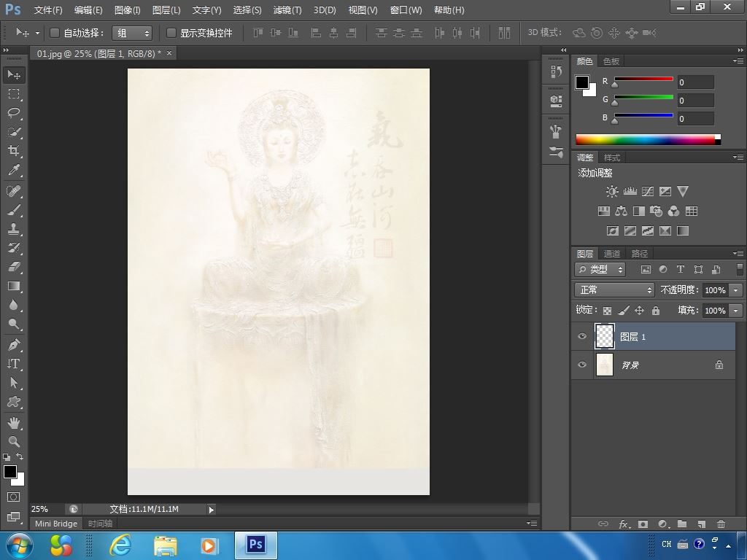
Task: Open the 类型 layer filter dropdown
Action: (x=600, y=269)
